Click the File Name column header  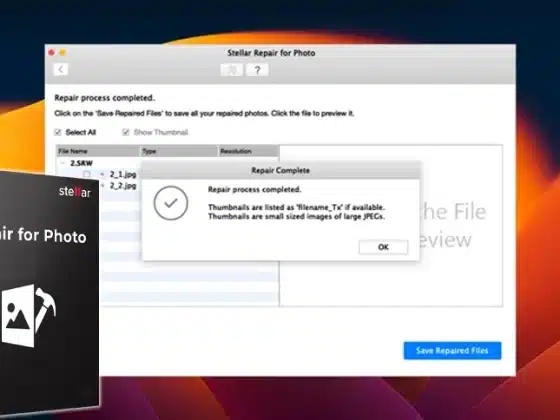coord(98,151)
